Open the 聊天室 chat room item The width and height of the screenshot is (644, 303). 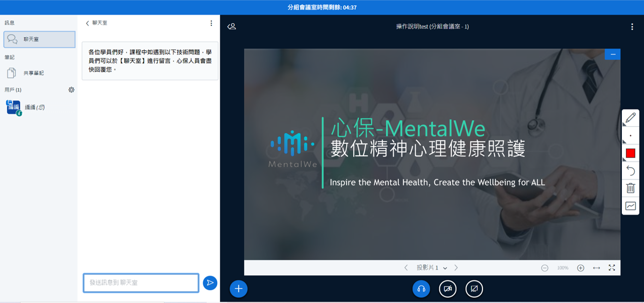coord(39,39)
